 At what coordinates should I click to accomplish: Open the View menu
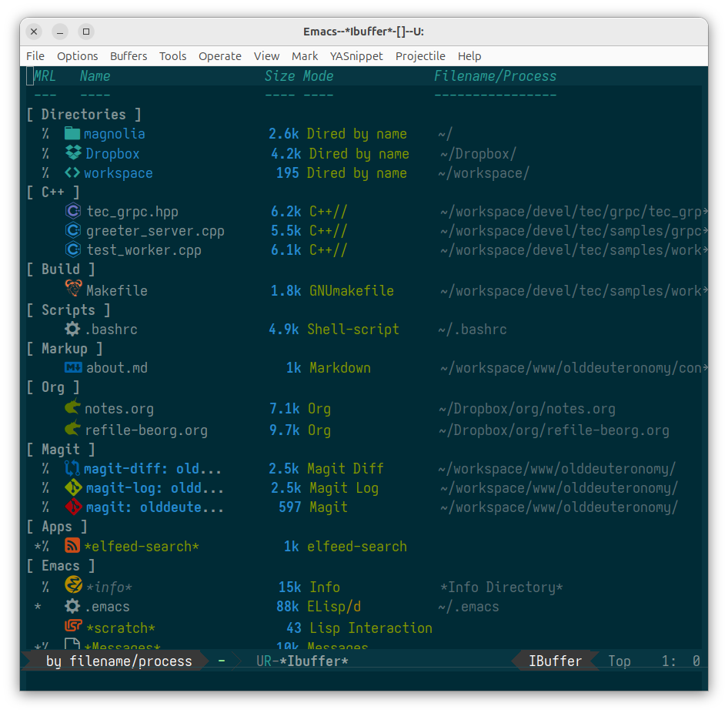click(x=266, y=56)
